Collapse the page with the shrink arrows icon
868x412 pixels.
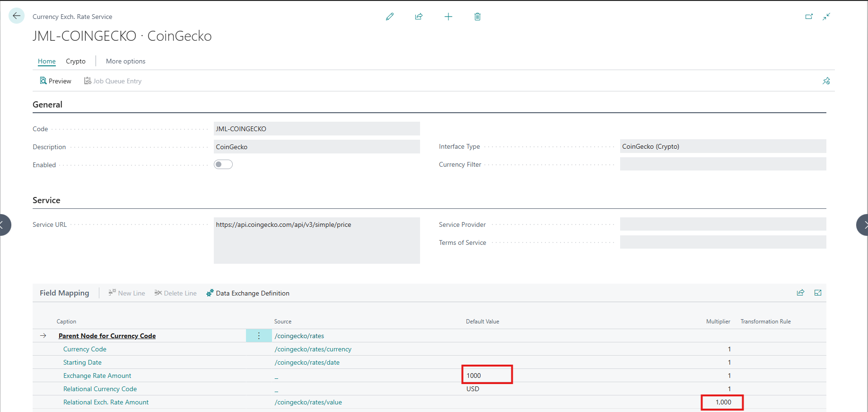pos(826,17)
